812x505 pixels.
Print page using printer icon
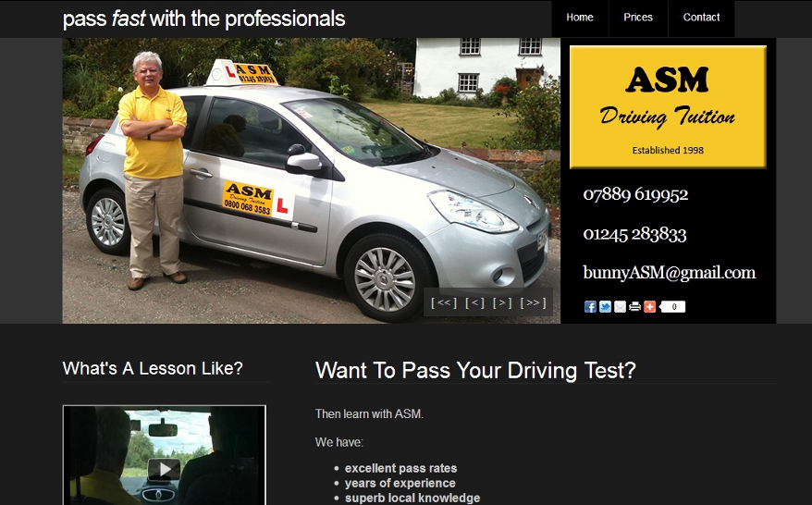pos(634,307)
